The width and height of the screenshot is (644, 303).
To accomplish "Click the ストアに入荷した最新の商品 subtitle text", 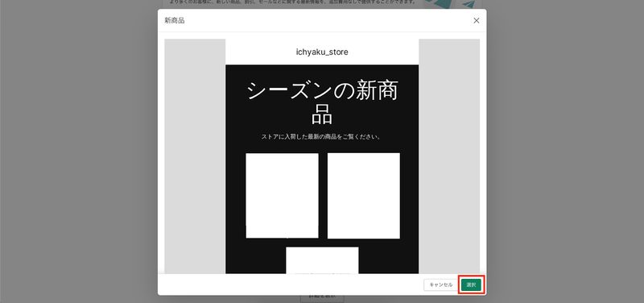I will (322, 137).
